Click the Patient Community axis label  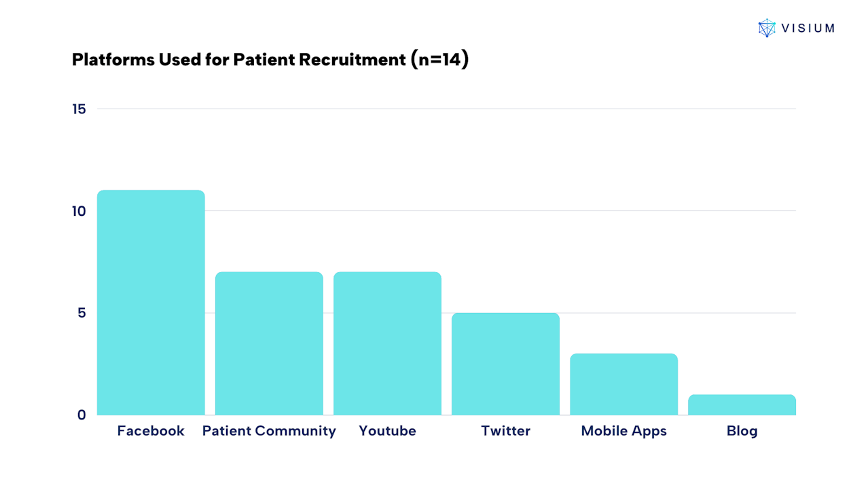[269, 431]
